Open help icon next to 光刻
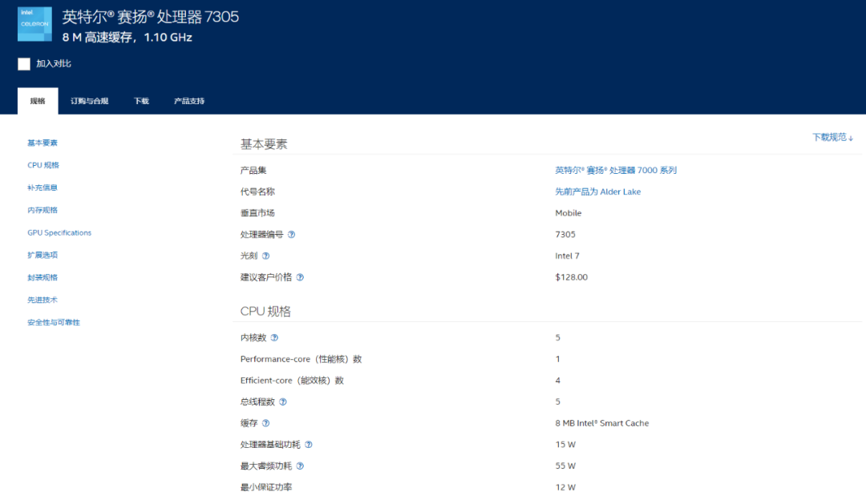 [x=265, y=256]
